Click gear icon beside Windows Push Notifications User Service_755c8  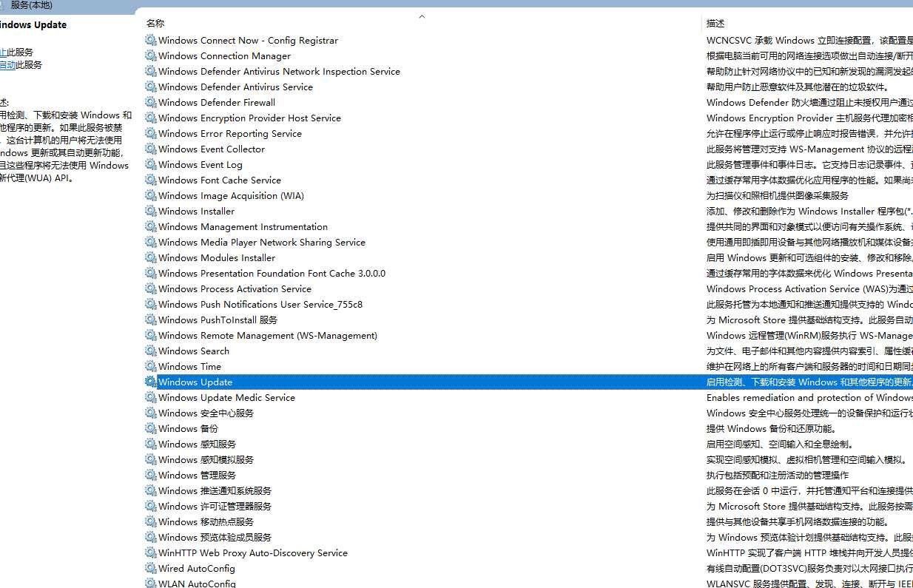151,305
